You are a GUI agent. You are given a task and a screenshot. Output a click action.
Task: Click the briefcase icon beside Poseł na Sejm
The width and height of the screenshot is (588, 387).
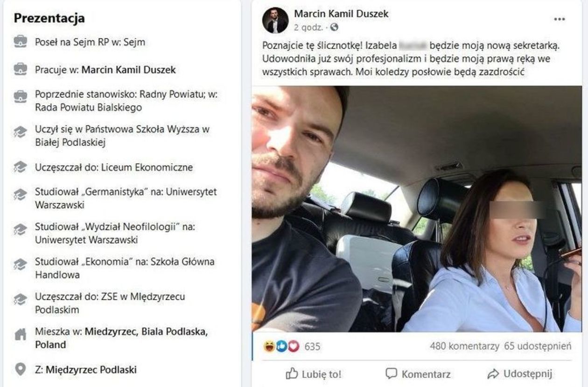(20, 42)
